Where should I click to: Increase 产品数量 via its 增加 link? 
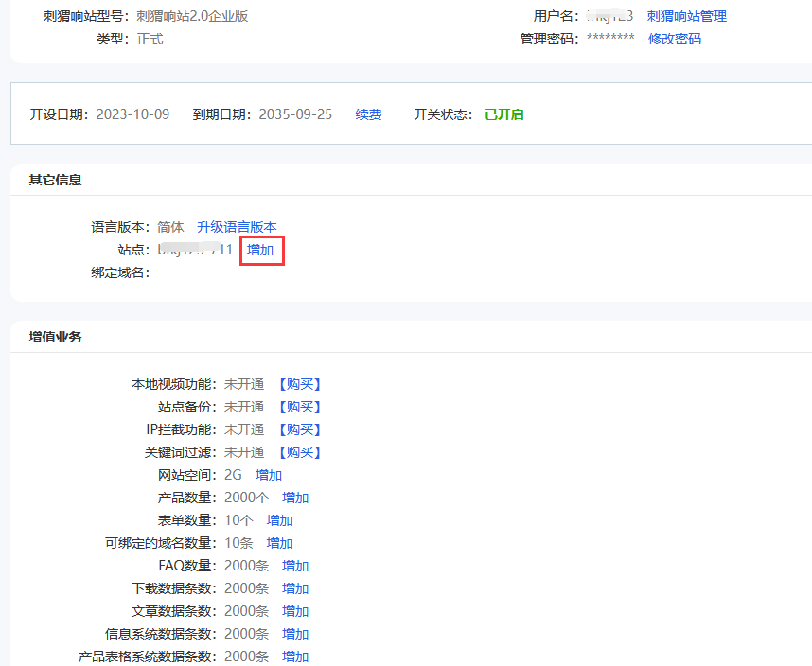[294, 497]
